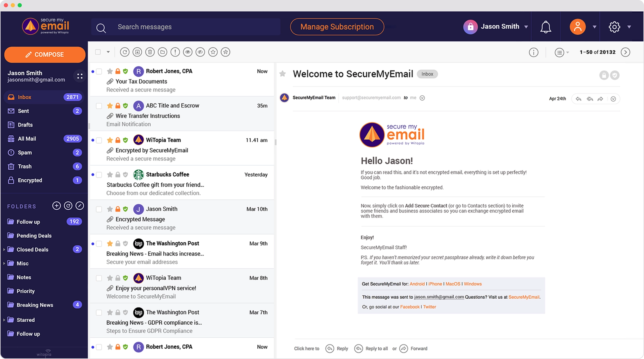The image size is (644, 359).
Task: Toggle the select-all messages checkbox
Action: click(98, 52)
